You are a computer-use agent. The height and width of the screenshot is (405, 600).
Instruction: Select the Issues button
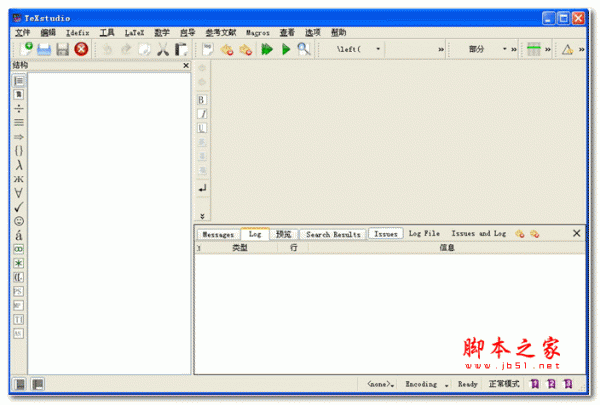point(386,234)
